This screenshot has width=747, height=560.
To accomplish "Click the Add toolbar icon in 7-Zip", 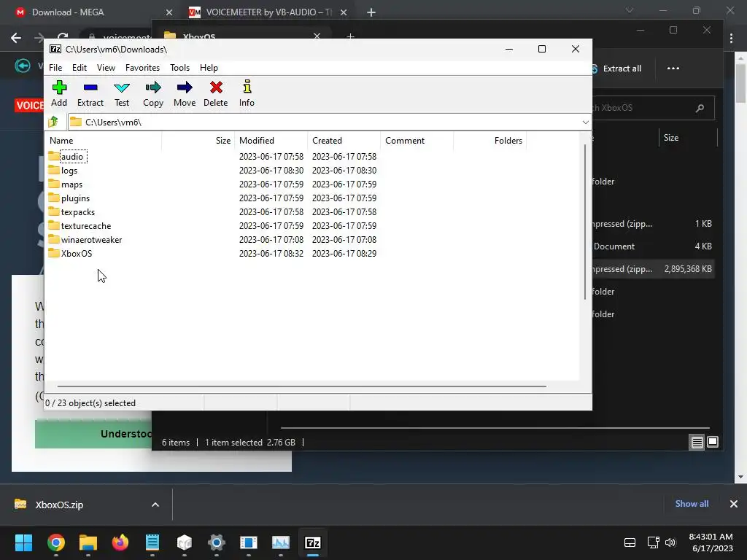I will 59,94.
